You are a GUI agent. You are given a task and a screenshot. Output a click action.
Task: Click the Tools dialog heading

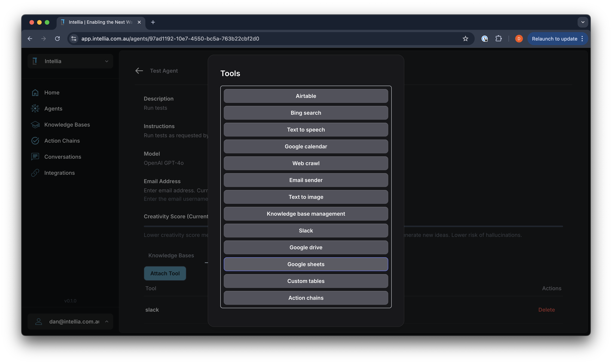pos(230,73)
